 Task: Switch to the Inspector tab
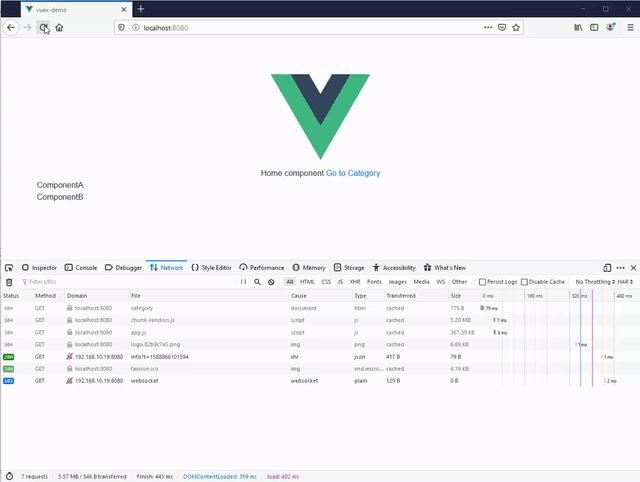point(39,268)
